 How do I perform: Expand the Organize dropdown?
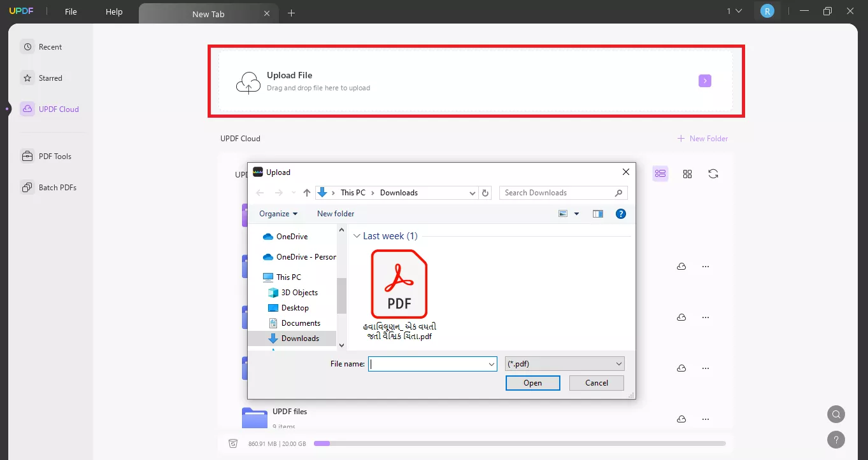click(x=278, y=213)
